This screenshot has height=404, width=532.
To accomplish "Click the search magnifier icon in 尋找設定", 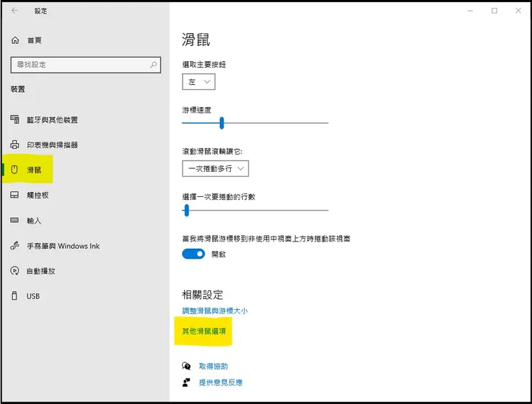I will coord(153,65).
